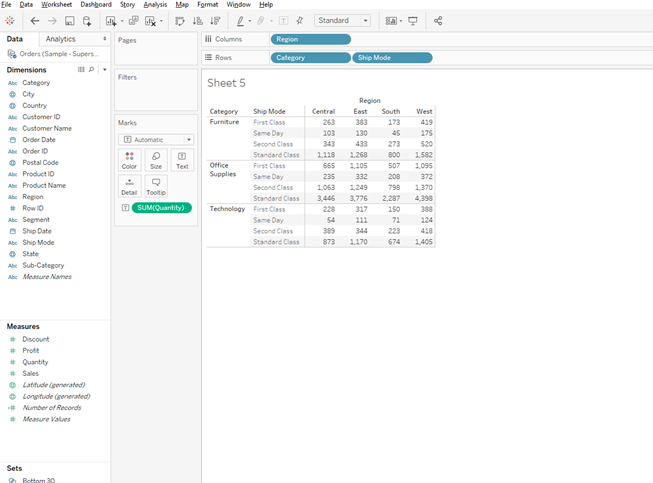Select the Sales measure
Image resolution: width=653 pixels, height=483 pixels.
[x=30, y=373]
